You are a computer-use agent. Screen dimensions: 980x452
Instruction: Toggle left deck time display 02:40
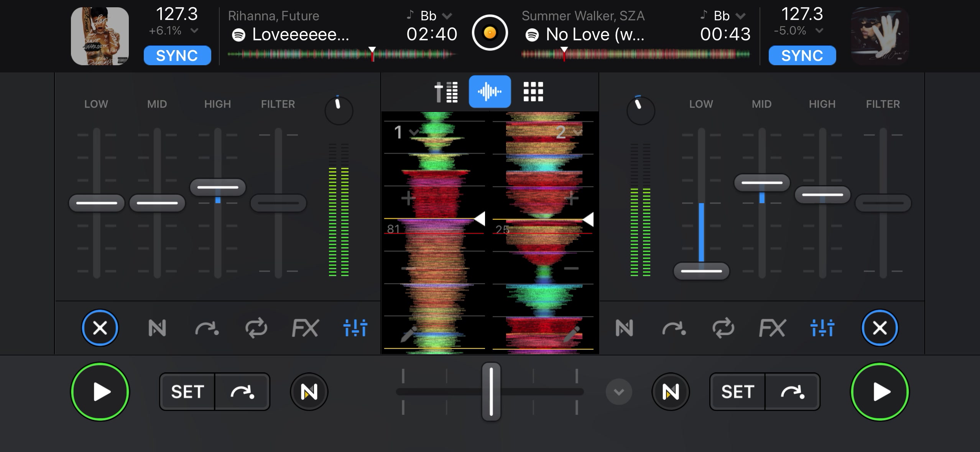pos(432,34)
